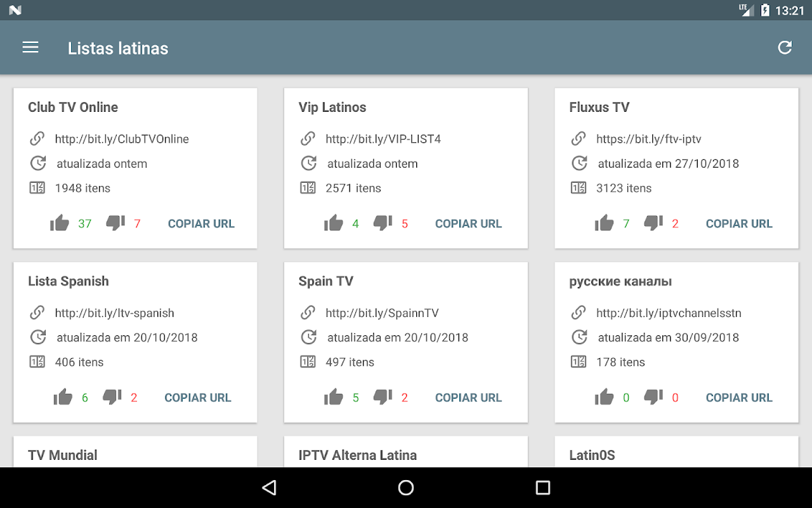Select the IPTV Alterna Latina card title
This screenshot has width=812, height=508.
click(x=358, y=455)
